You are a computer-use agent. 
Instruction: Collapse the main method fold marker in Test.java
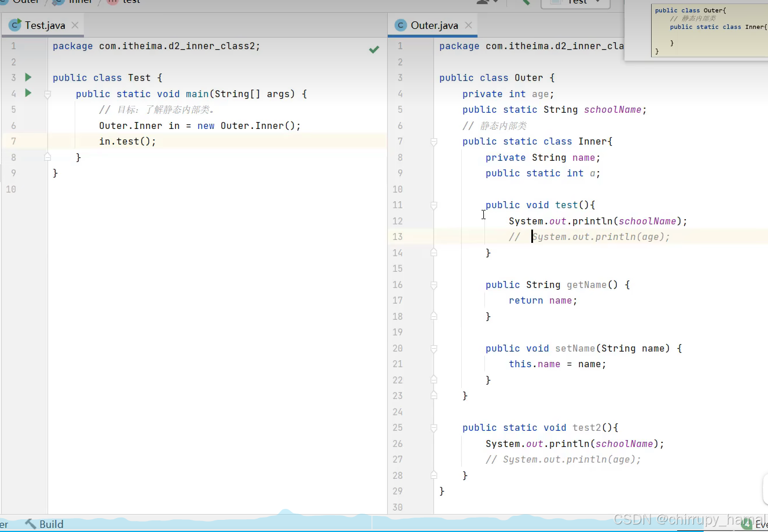pyautogui.click(x=48, y=94)
